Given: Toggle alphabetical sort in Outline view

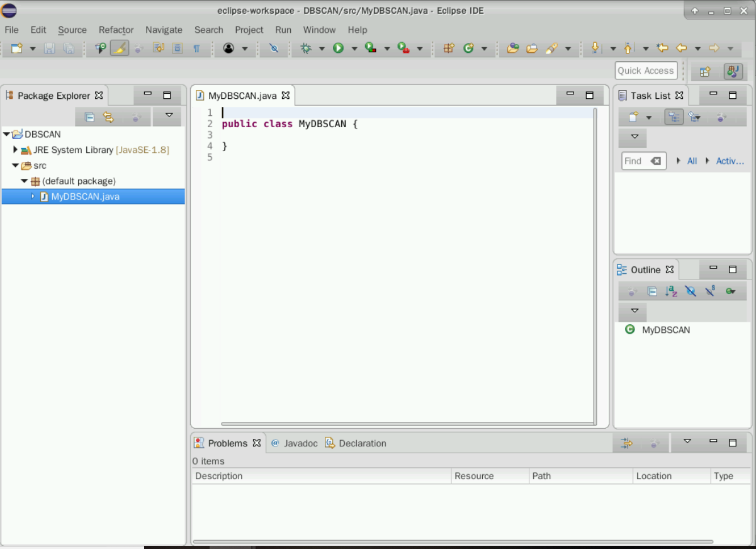Looking at the screenshot, I should pyautogui.click(x=671, y=291).
